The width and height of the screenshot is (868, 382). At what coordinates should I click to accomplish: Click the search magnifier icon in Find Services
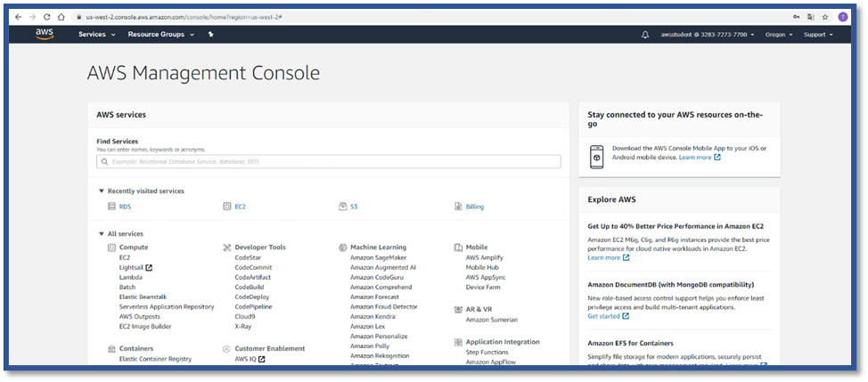point(104,162)
